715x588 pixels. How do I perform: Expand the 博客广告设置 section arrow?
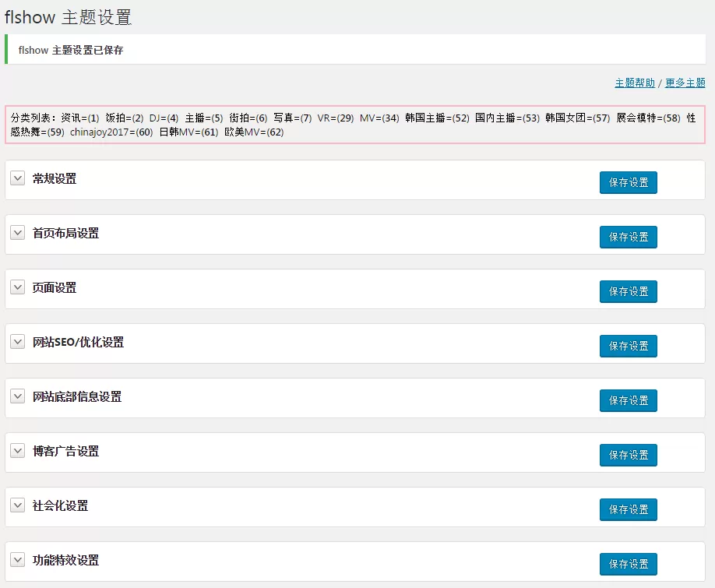coord(18,451)
